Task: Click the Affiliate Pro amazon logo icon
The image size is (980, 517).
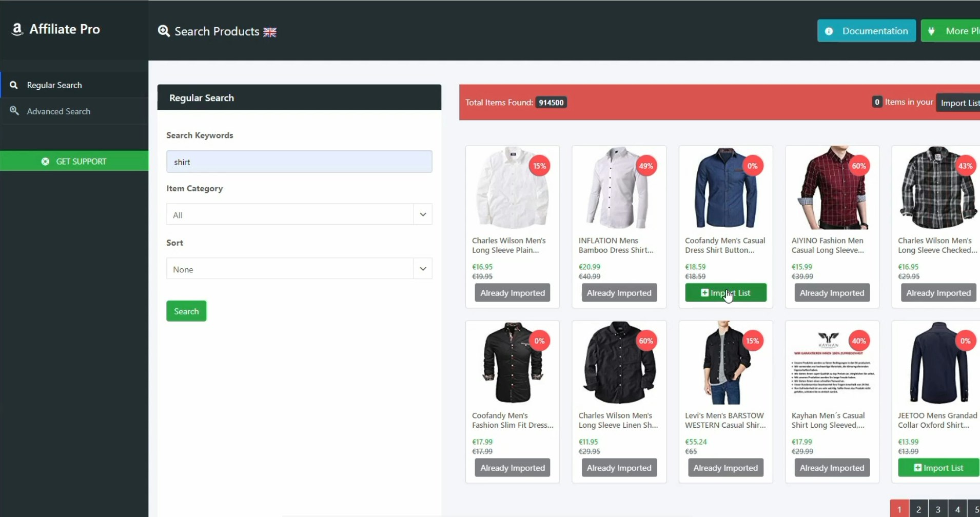Action: click(17, 29)
